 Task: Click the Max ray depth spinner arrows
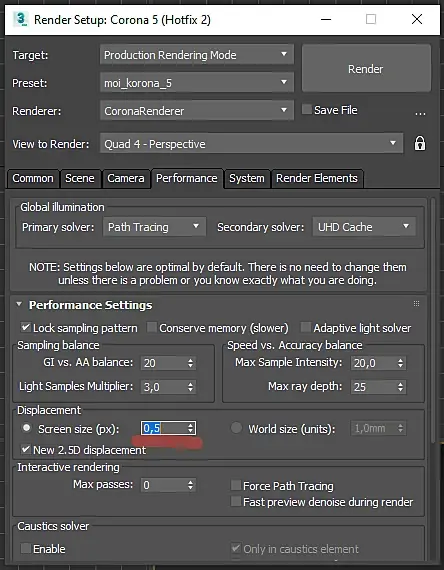pyautogui.click(x=400, y=387)
